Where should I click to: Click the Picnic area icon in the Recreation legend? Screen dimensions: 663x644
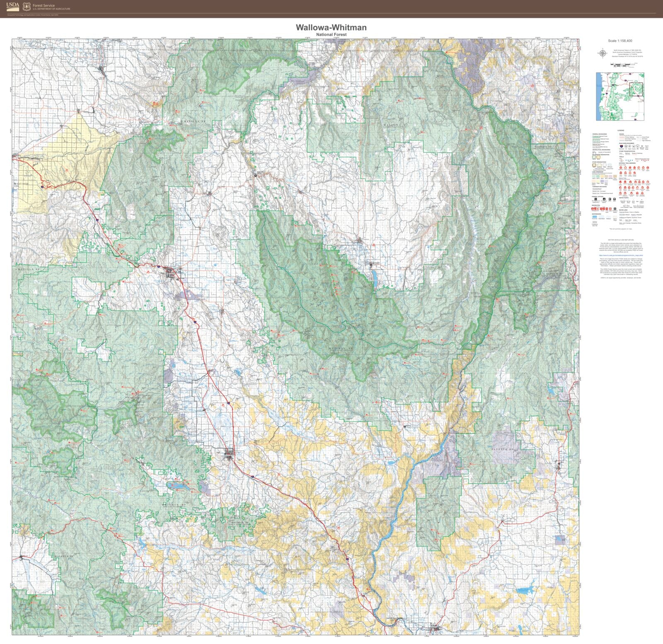coord(601,208)
